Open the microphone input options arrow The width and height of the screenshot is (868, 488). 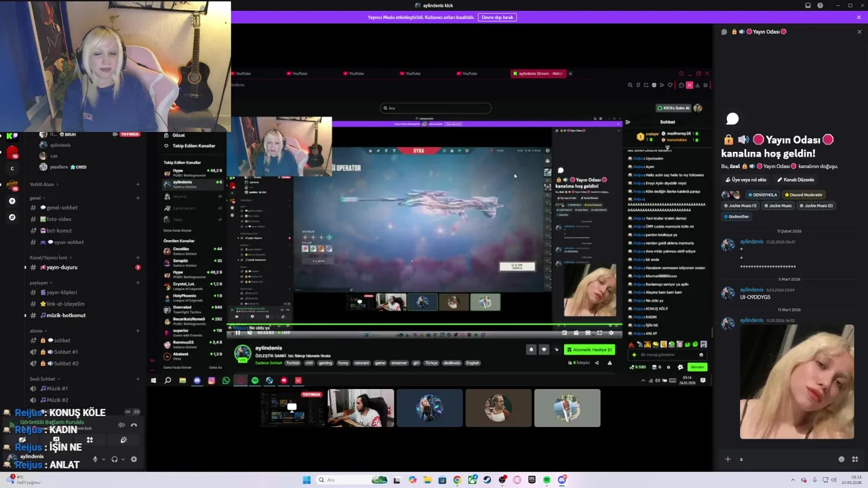pos(104,459)
